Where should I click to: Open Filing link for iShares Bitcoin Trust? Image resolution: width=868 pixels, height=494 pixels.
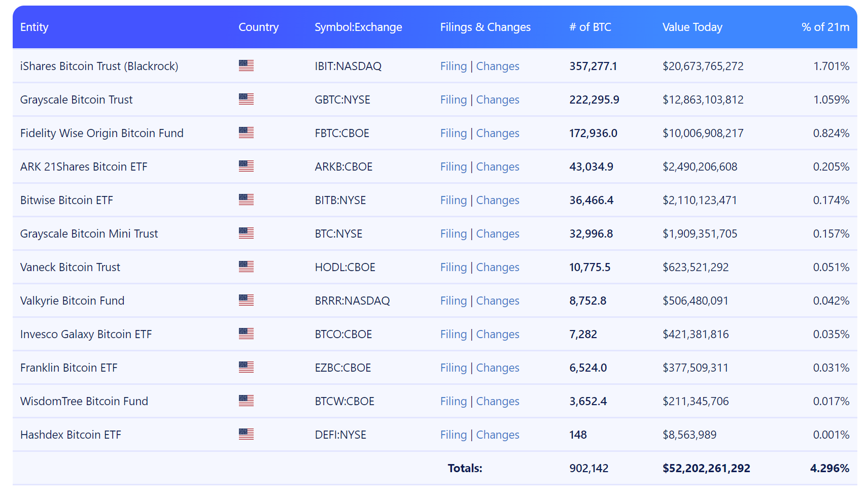coord(453,67)
